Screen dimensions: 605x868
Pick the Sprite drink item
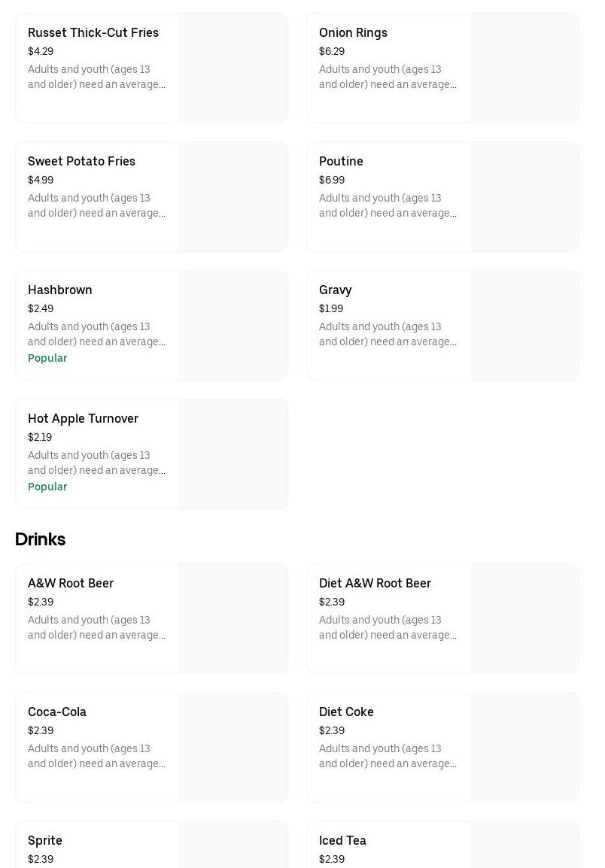[45, 841]
